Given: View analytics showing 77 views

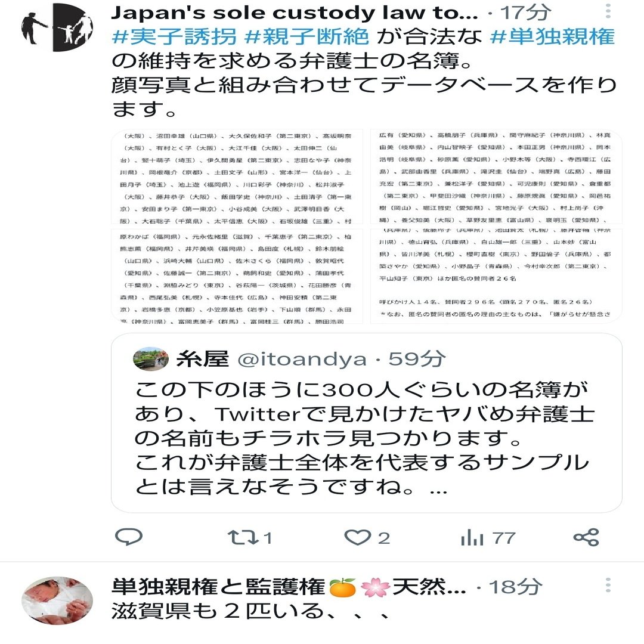Looking at the screenshot, I should (488, 537).
